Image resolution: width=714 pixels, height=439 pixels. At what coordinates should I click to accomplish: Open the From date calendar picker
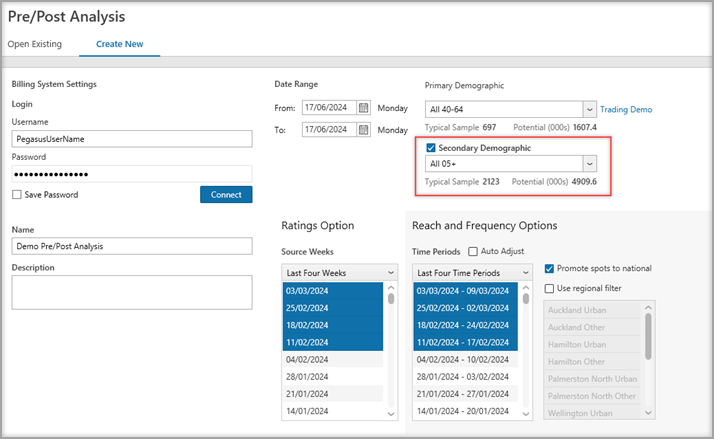coord(363,108)
